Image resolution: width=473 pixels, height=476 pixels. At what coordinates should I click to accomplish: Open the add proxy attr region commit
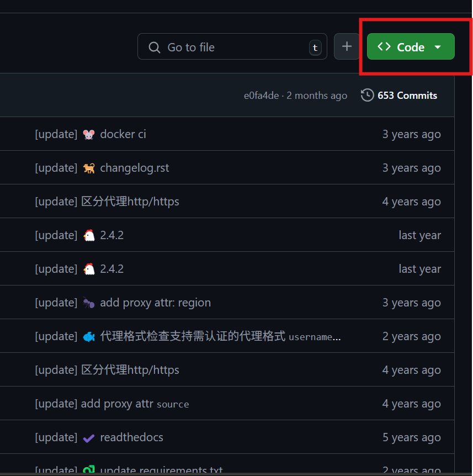(156, 302)
